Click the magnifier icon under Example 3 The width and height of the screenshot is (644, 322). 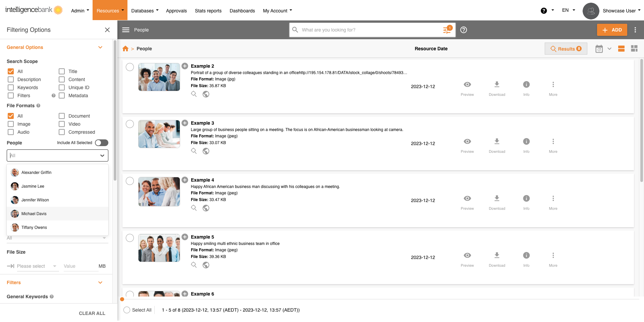pos(194,151)
